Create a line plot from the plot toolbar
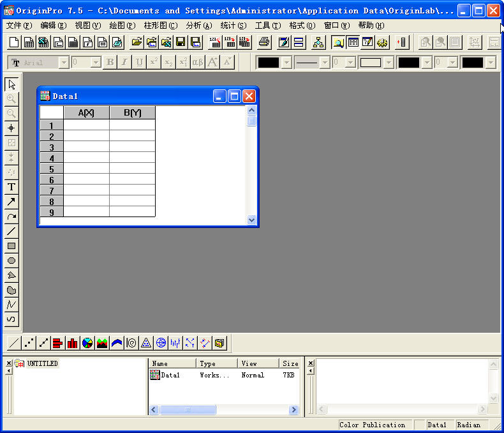Image resolution: width=504 pixels, height=433 pixels. click(14, 343)
